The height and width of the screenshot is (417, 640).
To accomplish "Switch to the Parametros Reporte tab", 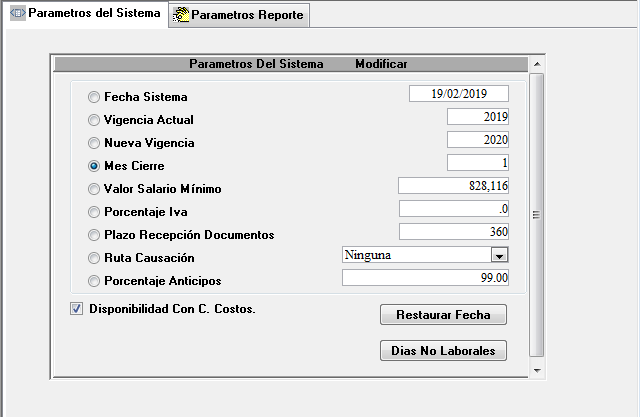I will [246, 15].
